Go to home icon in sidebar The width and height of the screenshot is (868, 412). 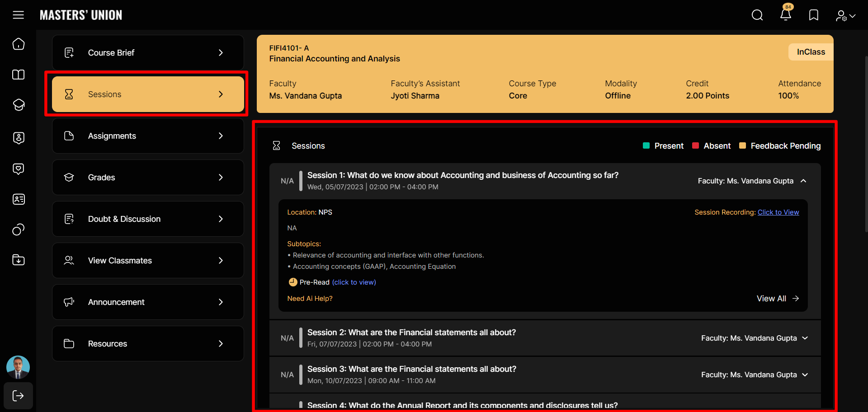point(19,44)
